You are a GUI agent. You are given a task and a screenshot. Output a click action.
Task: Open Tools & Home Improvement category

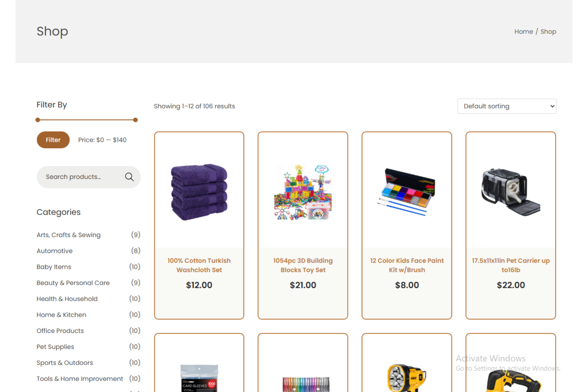tap(80, 379)
